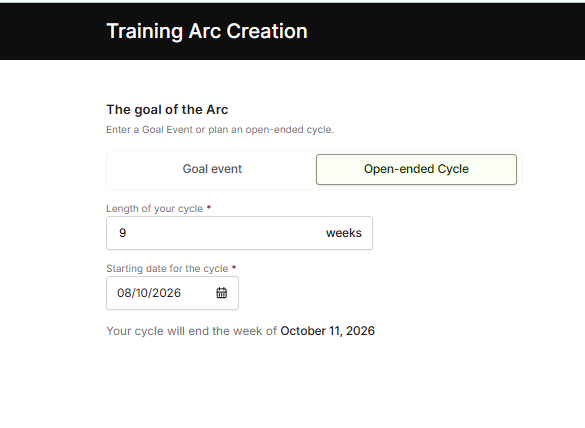Select the Goal event option
The height and width of the screenshot is (428, 585).
(212, 169)
